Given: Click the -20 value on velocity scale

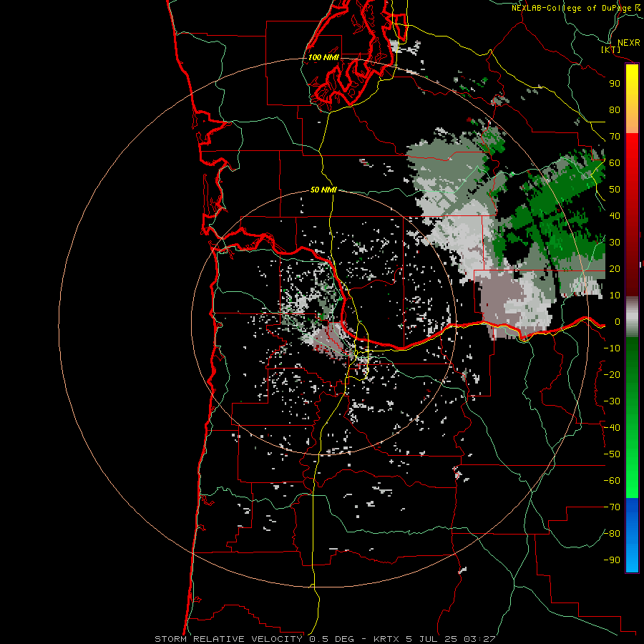Looking at the screenshot, I should coord(612,375).
